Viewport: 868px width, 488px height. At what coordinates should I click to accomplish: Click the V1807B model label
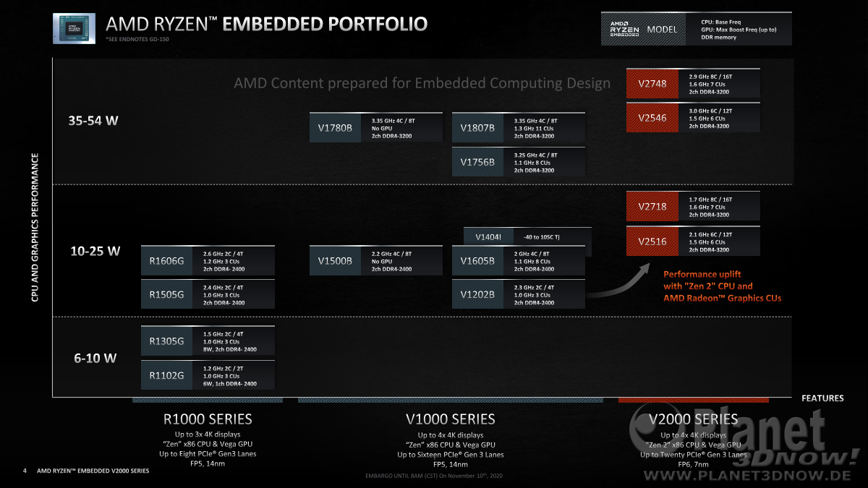point(478,127)
